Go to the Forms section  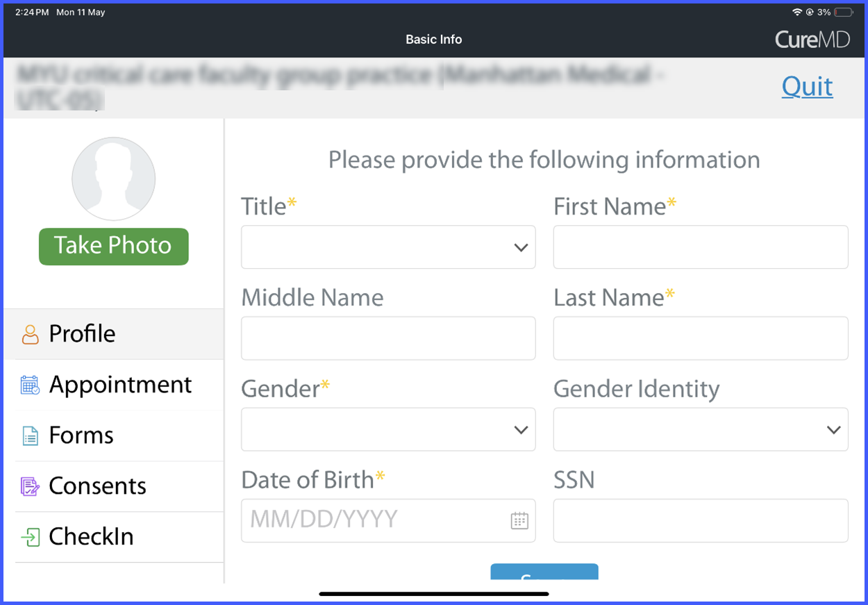[x=119, y=436]
